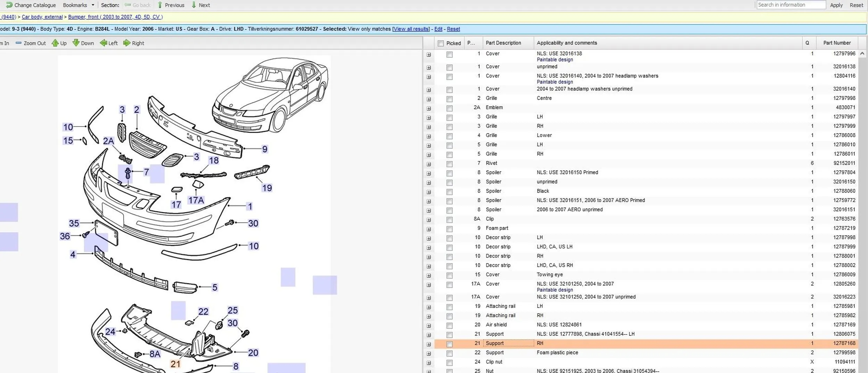Pan diagram Down with green arrow
The height and width of the screenshot is (373, 868).
76,43
